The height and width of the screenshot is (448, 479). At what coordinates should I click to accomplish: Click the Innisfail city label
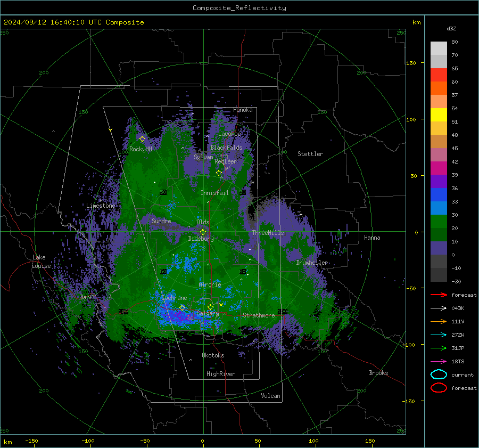pos(214,193)
